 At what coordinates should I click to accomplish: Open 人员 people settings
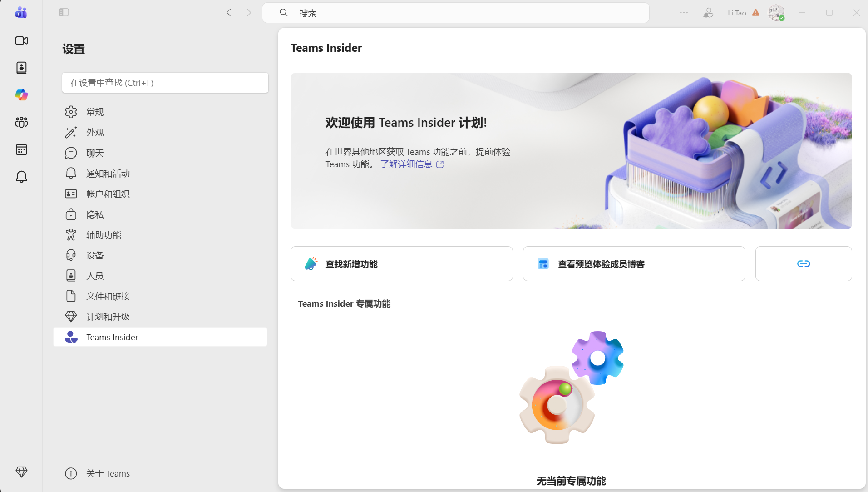(x=160, y=276)
